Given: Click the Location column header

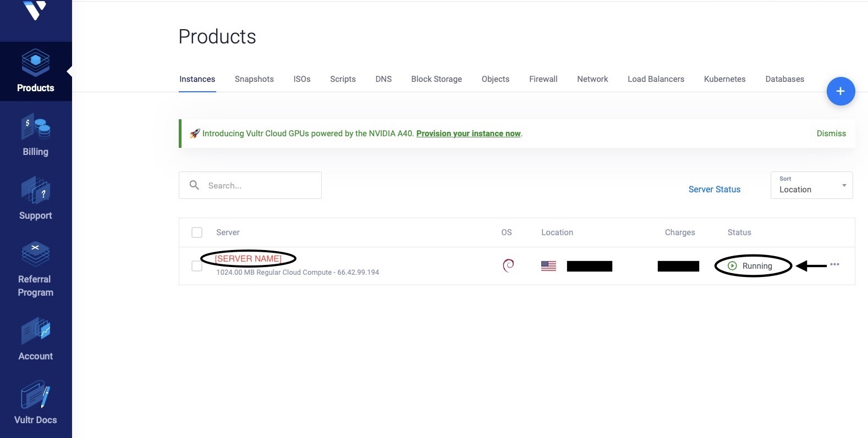Looking at the screenshot, I should [x=557, y=232].
